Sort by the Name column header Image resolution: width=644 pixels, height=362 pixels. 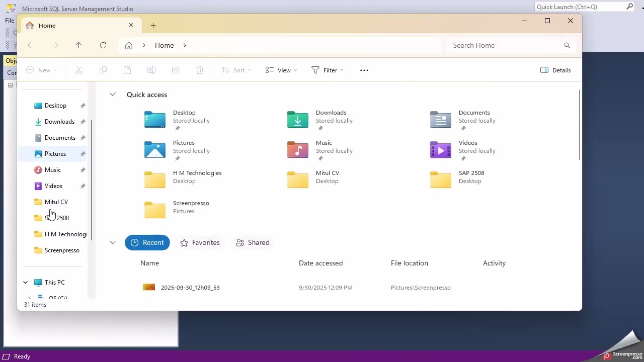tap(149, 263)
